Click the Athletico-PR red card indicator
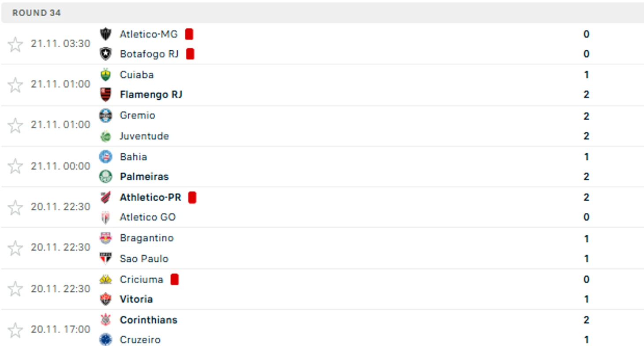The image size is (644, 346). 192,197
